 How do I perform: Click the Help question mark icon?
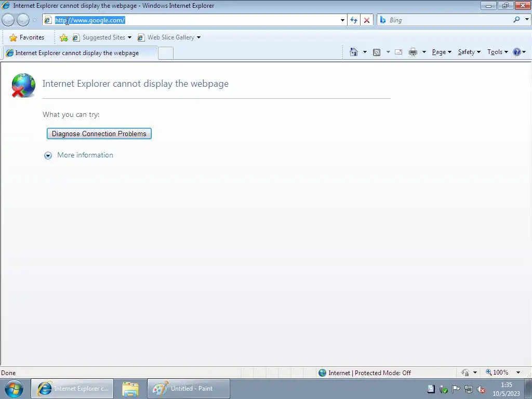coord(517,52)
